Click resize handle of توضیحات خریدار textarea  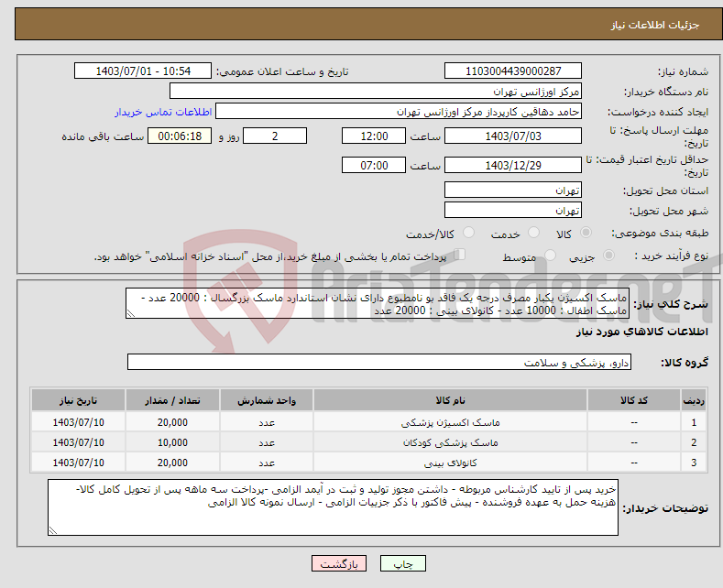click(53, 530)
